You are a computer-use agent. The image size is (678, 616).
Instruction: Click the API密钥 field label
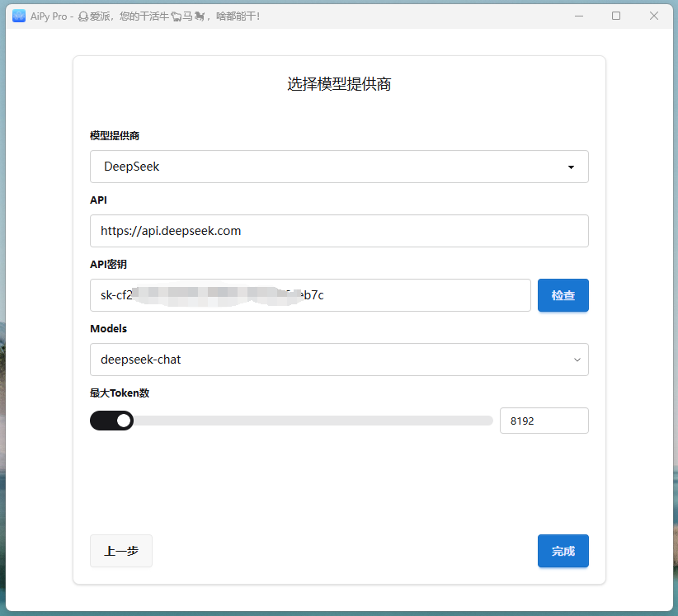coord(108,264)
